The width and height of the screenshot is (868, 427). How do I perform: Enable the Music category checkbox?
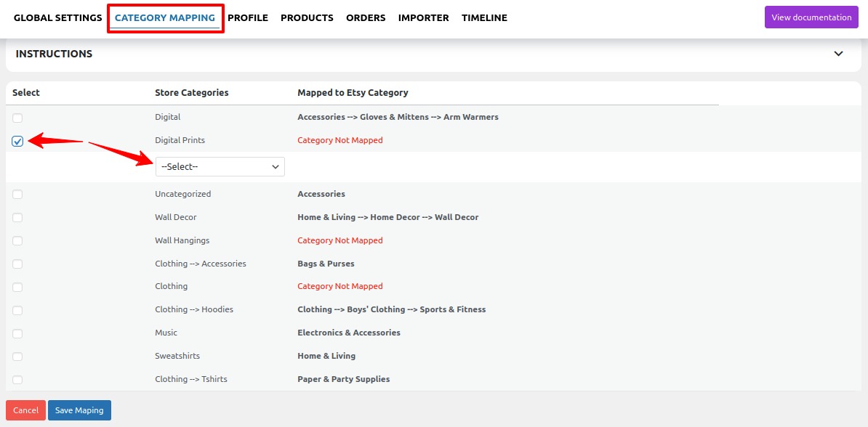coord(17,333)
